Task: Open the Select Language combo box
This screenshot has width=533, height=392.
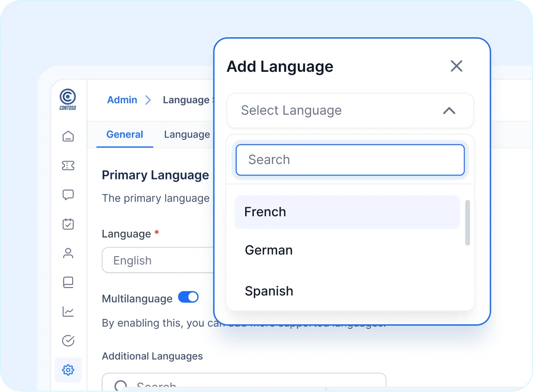Action: pos(350,110)
